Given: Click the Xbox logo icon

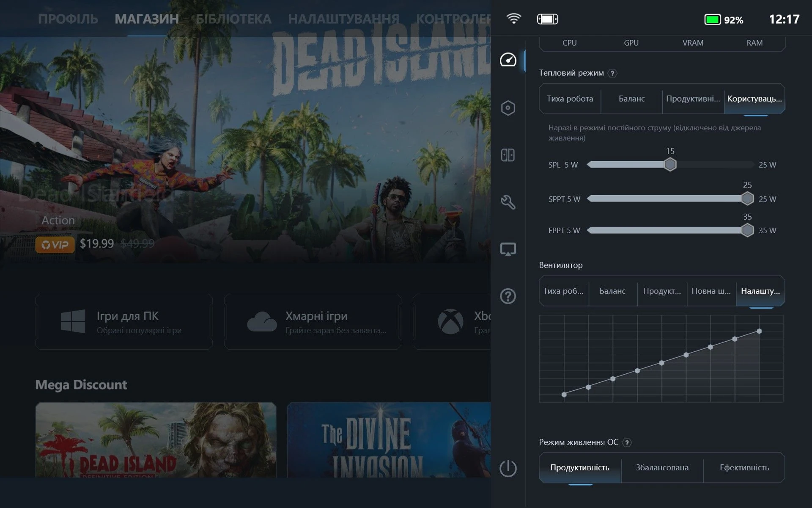Looking at the screenshot, I should click(450, 321).
